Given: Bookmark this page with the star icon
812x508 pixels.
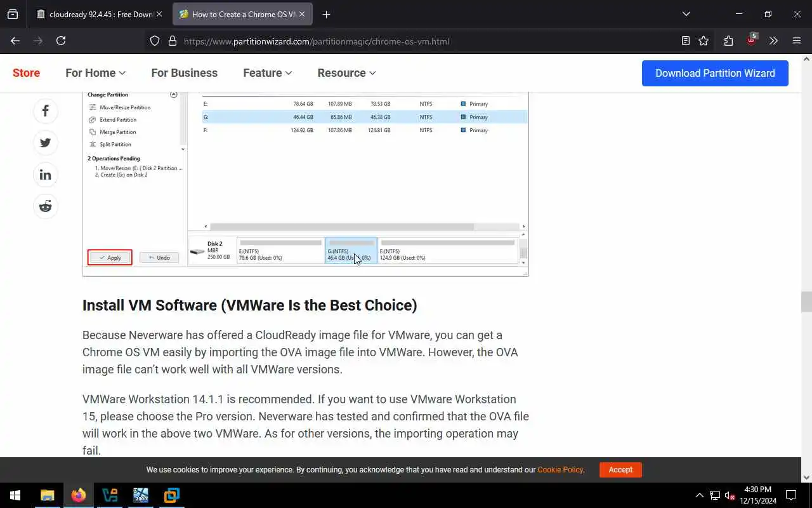Looking at the screenshot, I should coord(704,41).
